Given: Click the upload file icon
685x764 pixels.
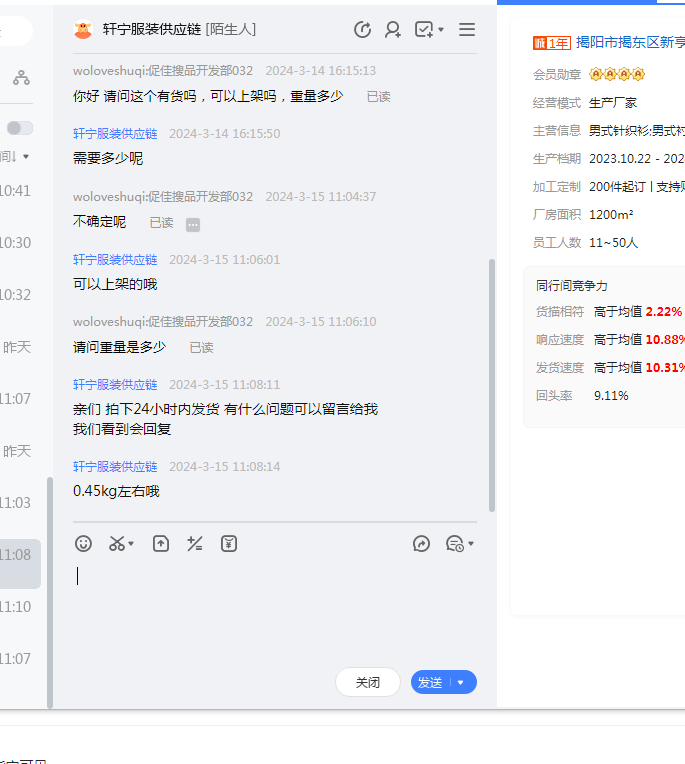Looking at the screenshot, I should (x=161, y=543).
